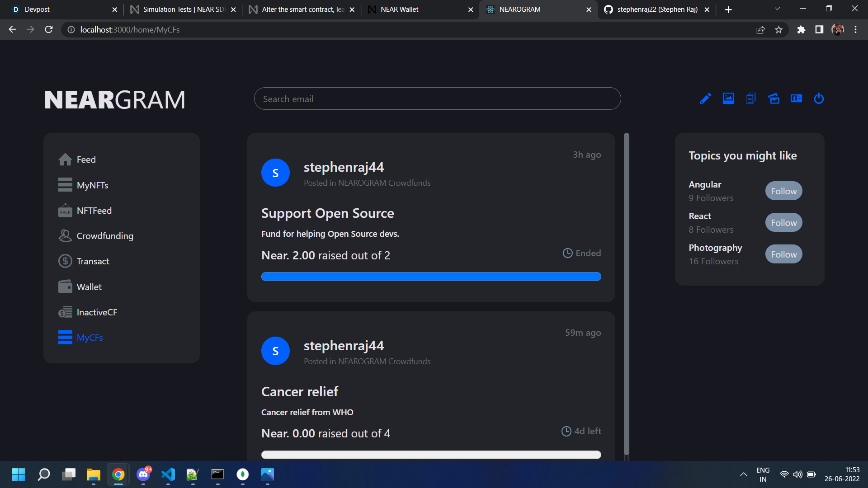This screenshot has height=488, width=868.
Task: Expand the system tray hidden icons chevron
Action: coord(743,474)
